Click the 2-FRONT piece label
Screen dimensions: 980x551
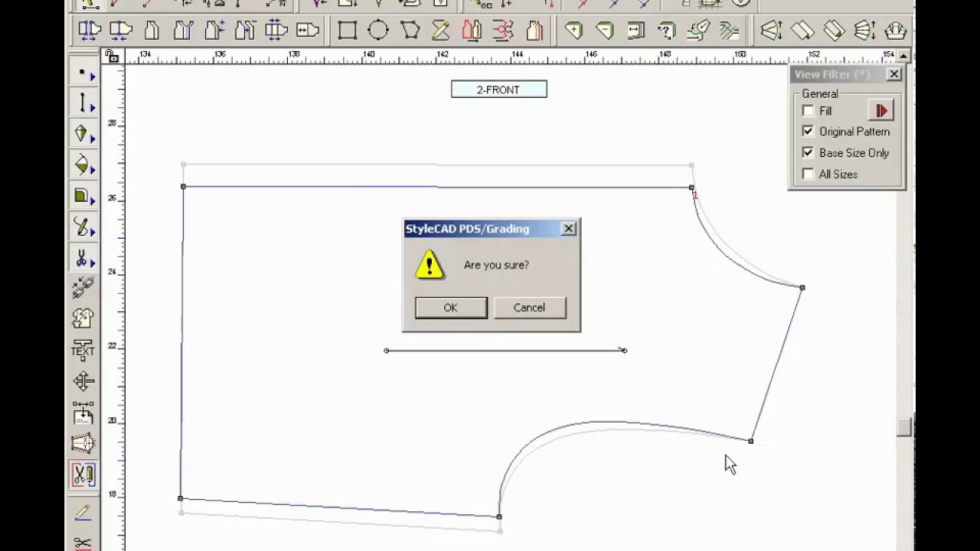[498, 90]
